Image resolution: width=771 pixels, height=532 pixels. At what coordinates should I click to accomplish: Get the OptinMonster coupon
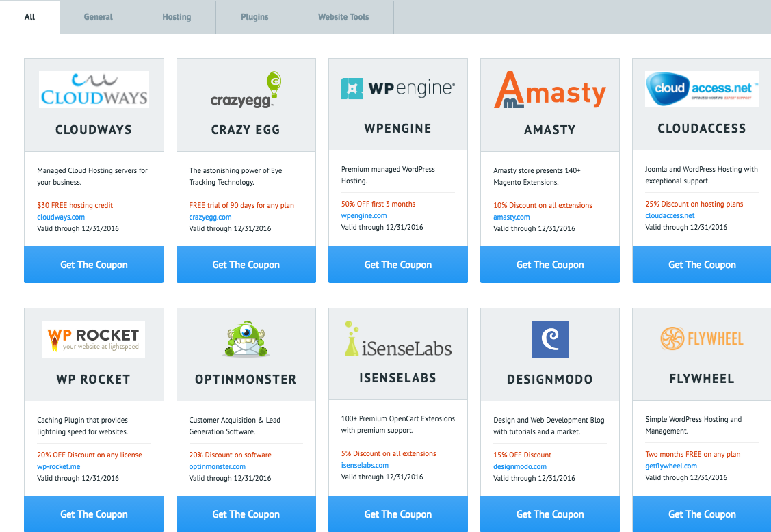click(246, 514)
